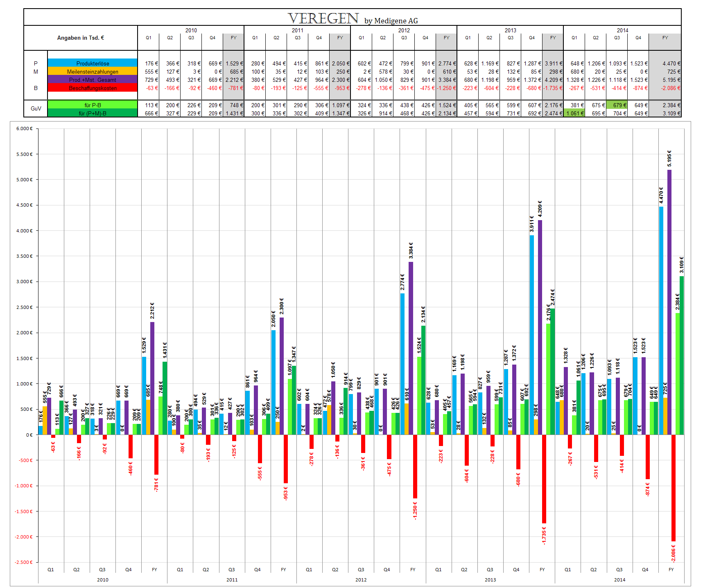Viewport: 703px width, 588px height.
Task: Select the tallest purple bar for FY 2014
Action: pyautogui.click(x=669, y=302)
